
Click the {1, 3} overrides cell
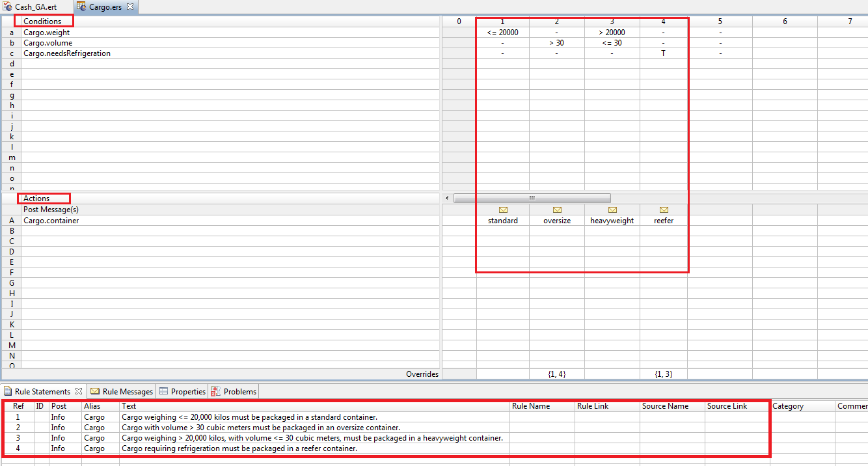[x=664, y=374]
